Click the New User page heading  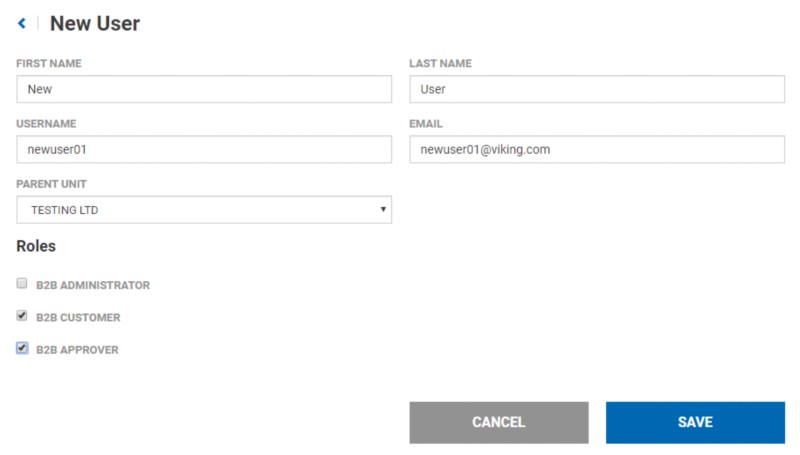click(x=95, y=23)
